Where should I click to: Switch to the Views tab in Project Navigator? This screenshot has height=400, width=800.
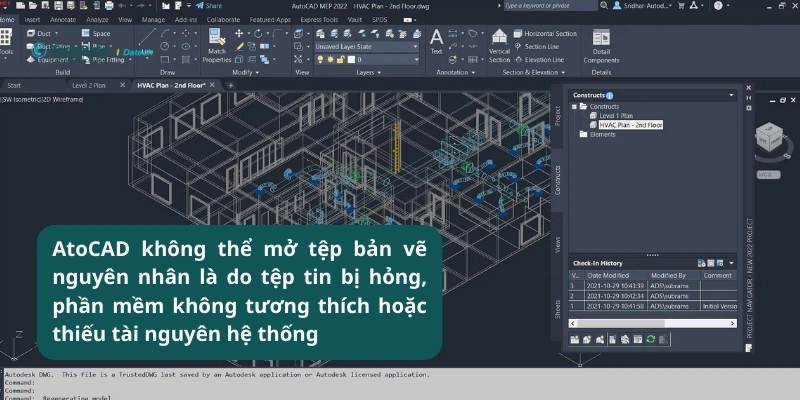coord(557,245)
